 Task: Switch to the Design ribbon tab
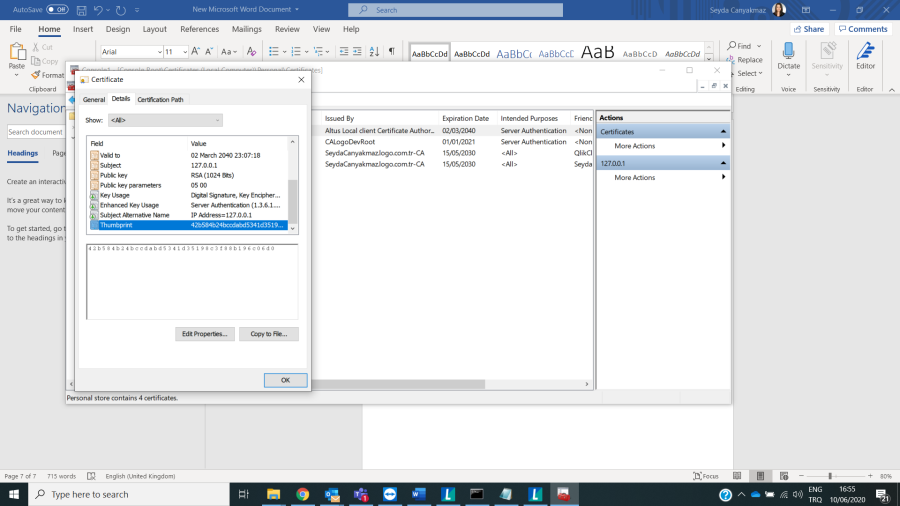pos(118,29)
